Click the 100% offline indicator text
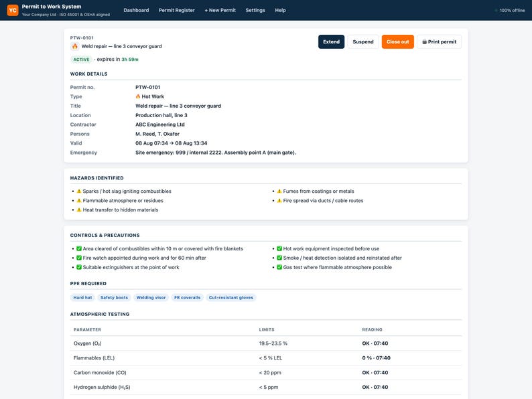Image resolution: width=532 pixels, height=399 pixels. 512,11
